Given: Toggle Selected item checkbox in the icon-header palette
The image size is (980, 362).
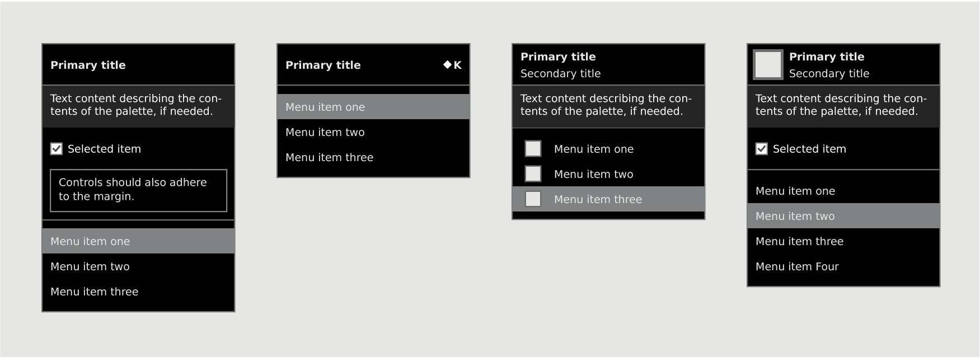Looking at the screenshot, I should 762,149.
